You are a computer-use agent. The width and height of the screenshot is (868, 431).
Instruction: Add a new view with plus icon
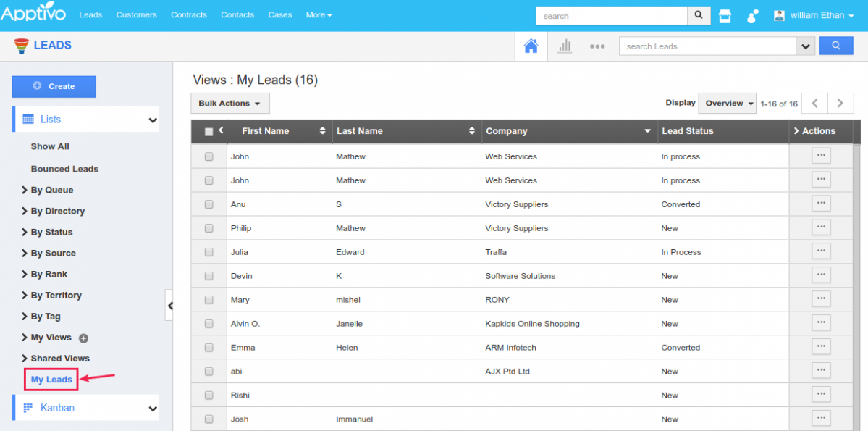click(83, 338)
